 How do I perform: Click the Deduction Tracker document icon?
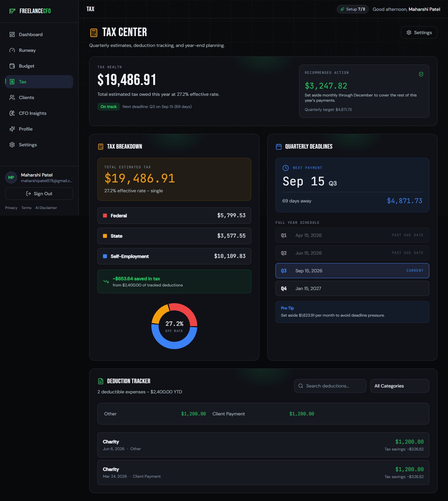tap(101, 381)
